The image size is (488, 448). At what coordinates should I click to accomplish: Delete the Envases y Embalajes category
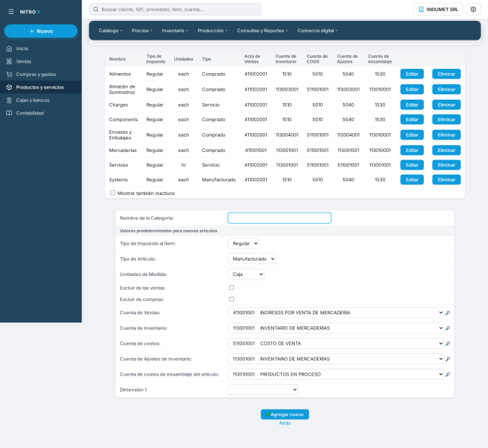(x=446, y=134)
